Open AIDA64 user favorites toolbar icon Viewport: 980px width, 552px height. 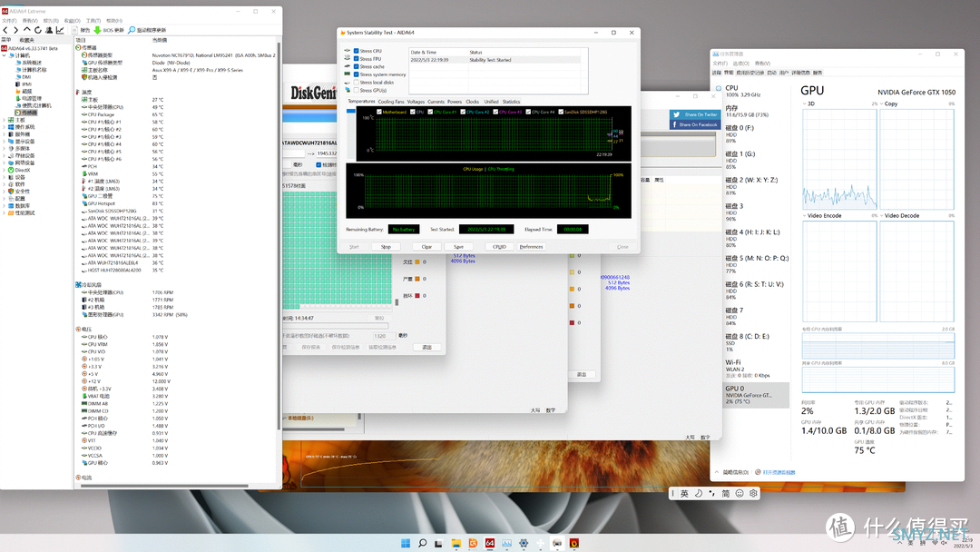[49, 30]
